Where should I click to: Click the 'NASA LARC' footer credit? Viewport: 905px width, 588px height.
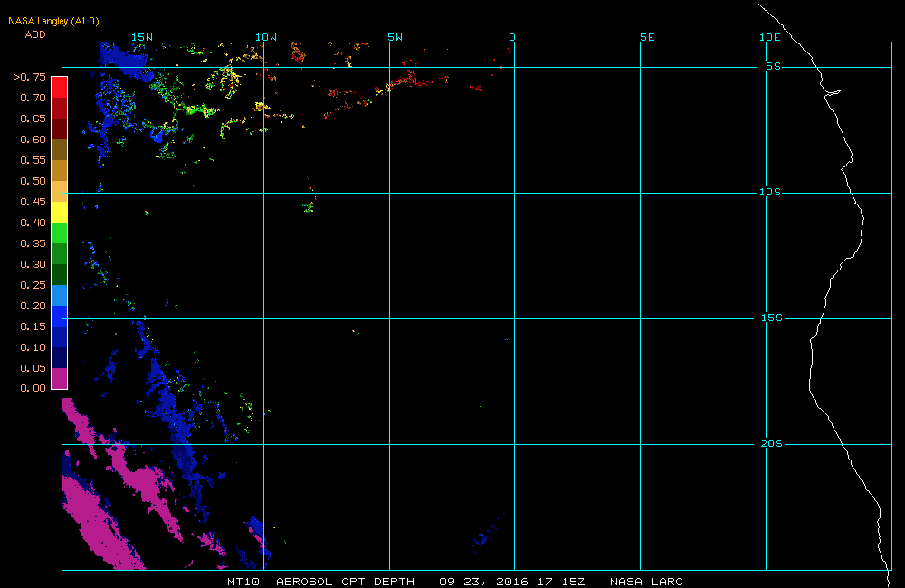click(646, 582)
